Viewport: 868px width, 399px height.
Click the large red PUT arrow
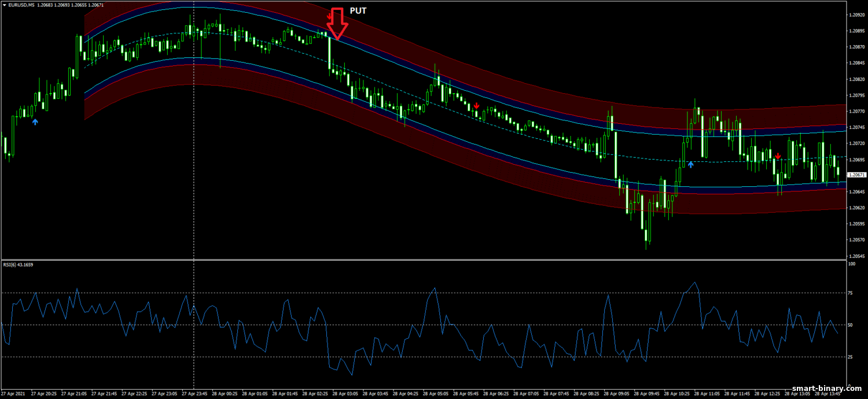click(337, 24)
